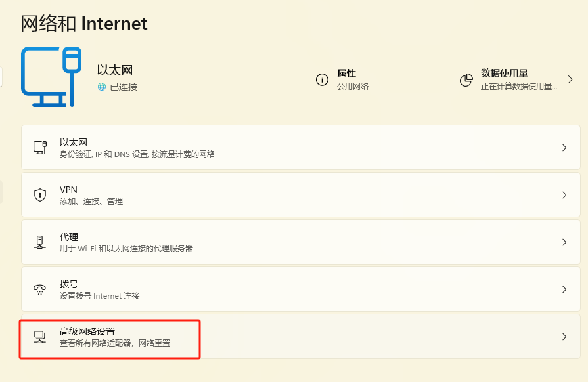Open 属性 公用网络 properties
This screenshot has width=588, height=382.
pos(353,80)
